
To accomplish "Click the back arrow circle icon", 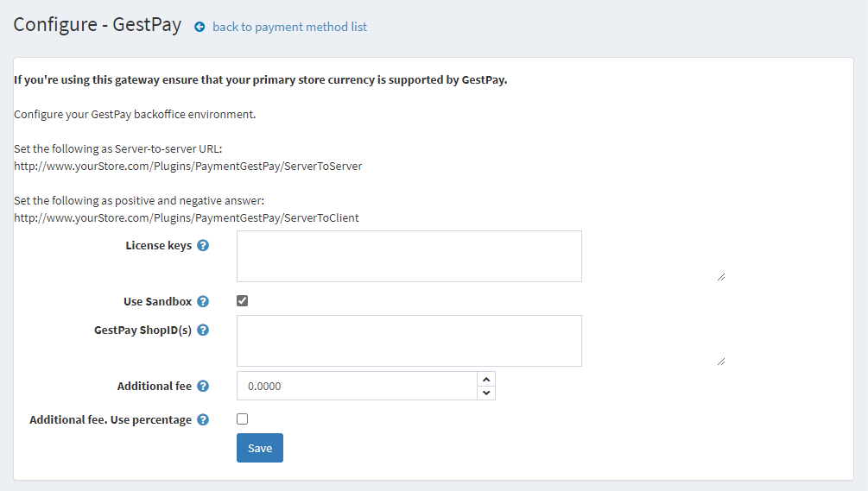I will coord(200,27).
